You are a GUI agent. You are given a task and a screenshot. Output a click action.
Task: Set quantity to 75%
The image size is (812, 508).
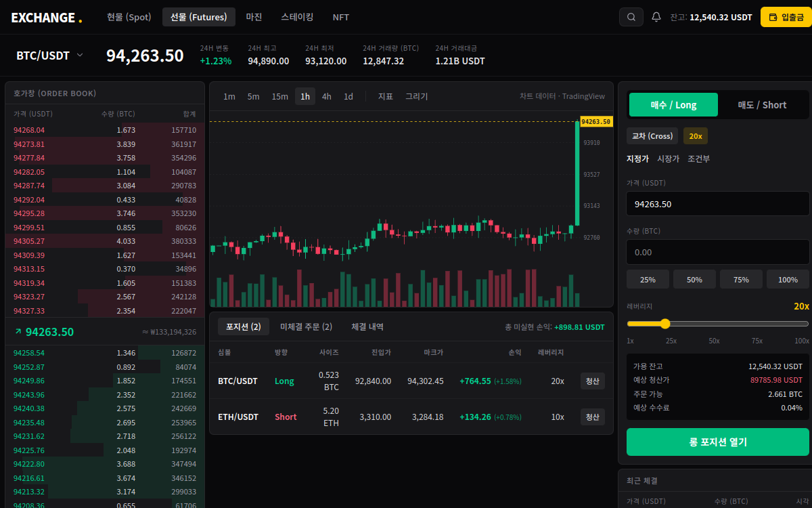[x=741, y=279]
